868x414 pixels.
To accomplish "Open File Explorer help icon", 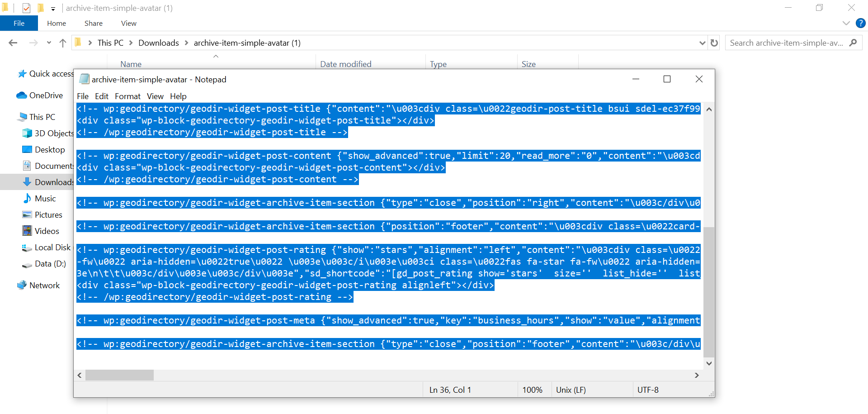I will point(861,23).
